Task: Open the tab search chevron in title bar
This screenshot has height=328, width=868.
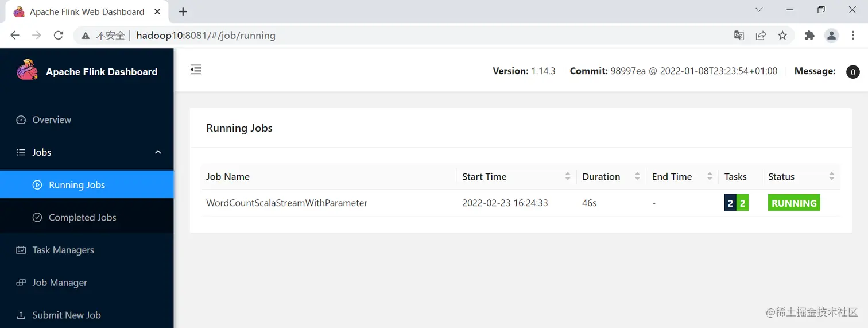Action: [759, 10]
